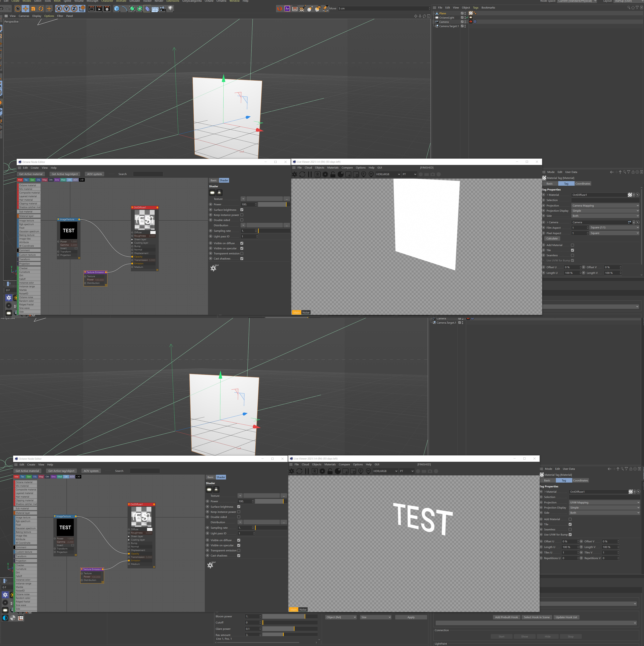Expand the Square (1:1) film aspect dropdown
Image resolution: width=644 pixels, height=646 pixels.
(x=614, y=227)
